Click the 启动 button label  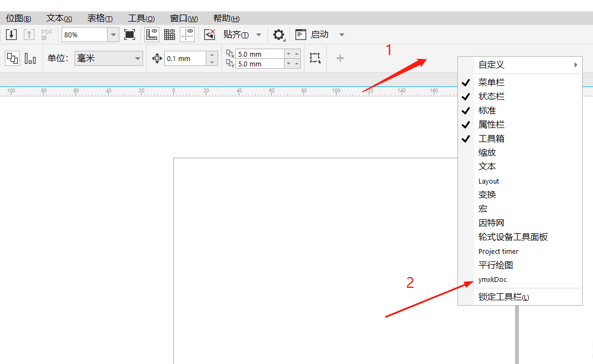(x=320, y=35)
